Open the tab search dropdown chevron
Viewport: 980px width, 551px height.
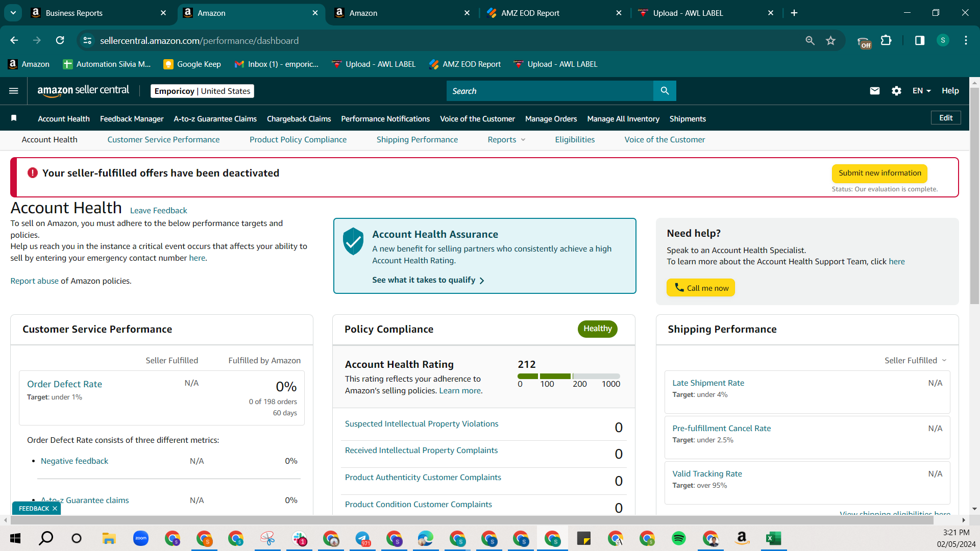(x=13, y=13)
